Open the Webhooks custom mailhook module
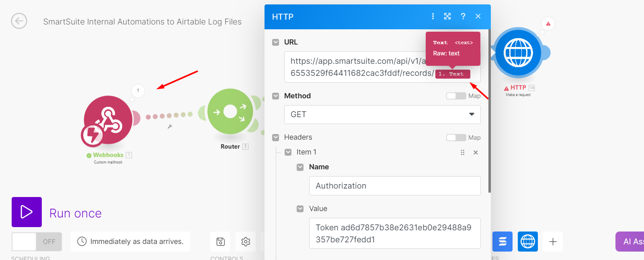Image resolution: width=644 pixels, height=260 pixels. [108, 120]
